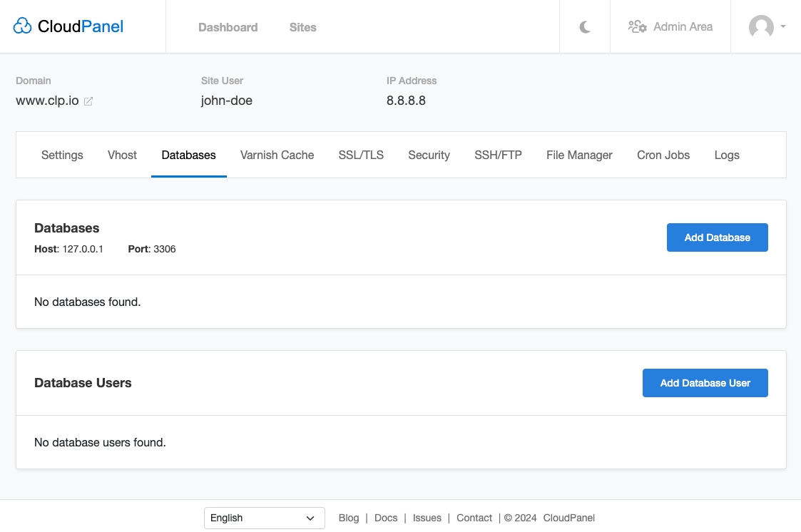Click the profile picture placeholder icon

[762, 27]
